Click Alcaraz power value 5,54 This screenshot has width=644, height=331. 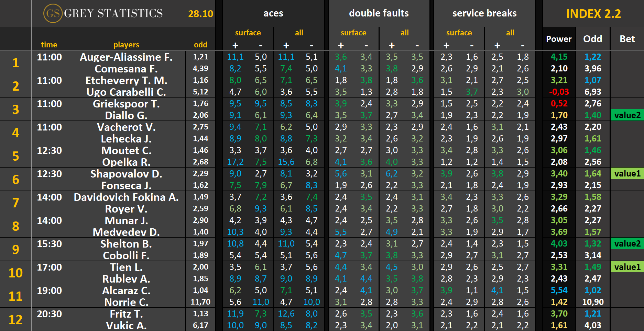559,290
